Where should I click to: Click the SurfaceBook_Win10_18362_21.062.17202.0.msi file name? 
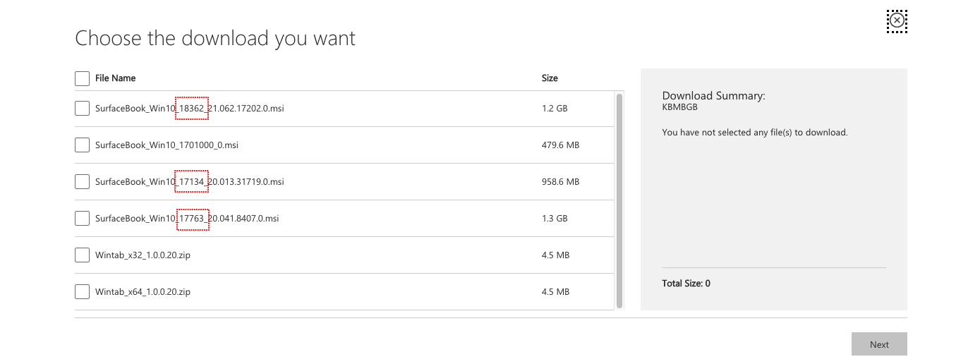click(x=189, y=109)
